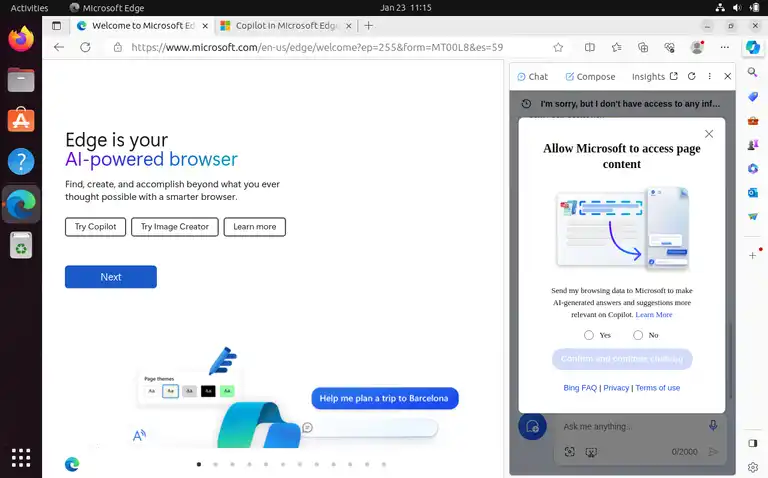The width and height of the screenshot is (768, 478).
Task: Select the Welcome to Microsoft Edge tab
Action: pos(142,25)
